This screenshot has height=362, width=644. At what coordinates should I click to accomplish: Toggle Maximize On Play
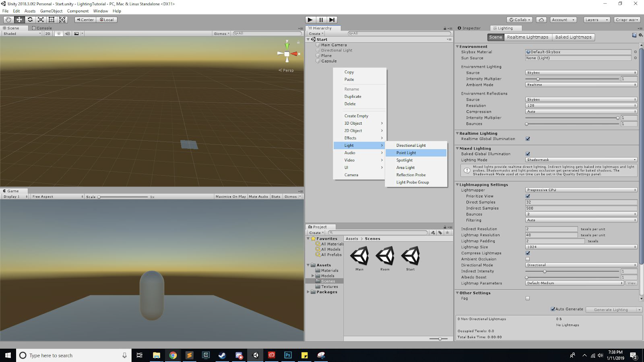tap(231, 197)
